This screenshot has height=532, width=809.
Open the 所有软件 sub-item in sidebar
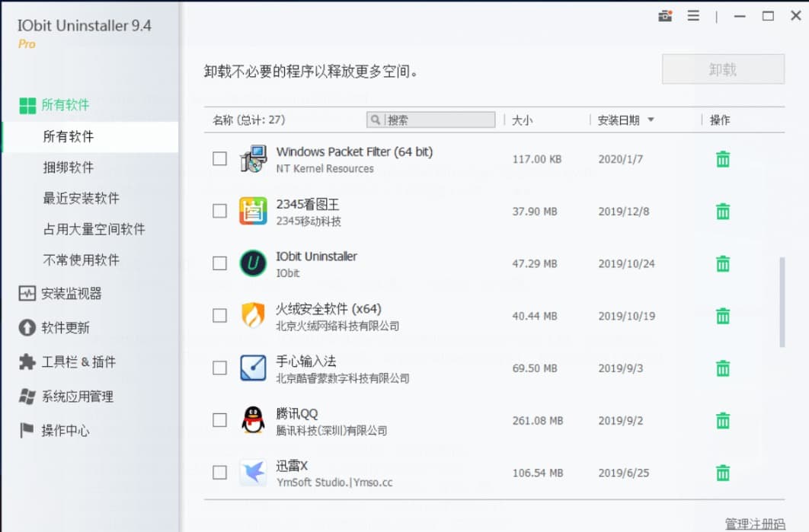90,136
